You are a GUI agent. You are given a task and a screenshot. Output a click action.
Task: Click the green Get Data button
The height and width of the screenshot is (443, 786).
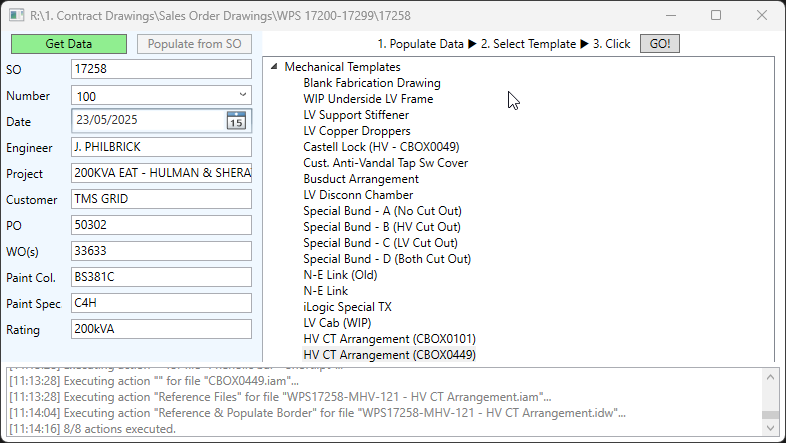tap(69, 44)
